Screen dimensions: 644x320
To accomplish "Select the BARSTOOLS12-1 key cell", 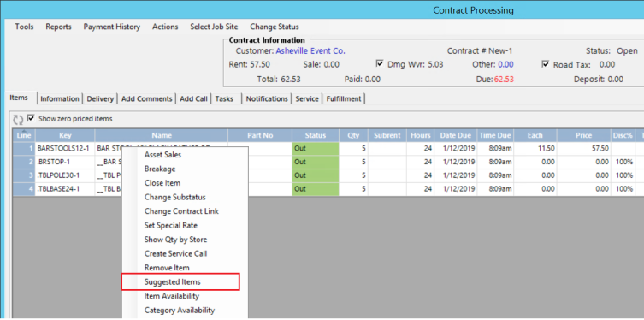I will (65, 148).
